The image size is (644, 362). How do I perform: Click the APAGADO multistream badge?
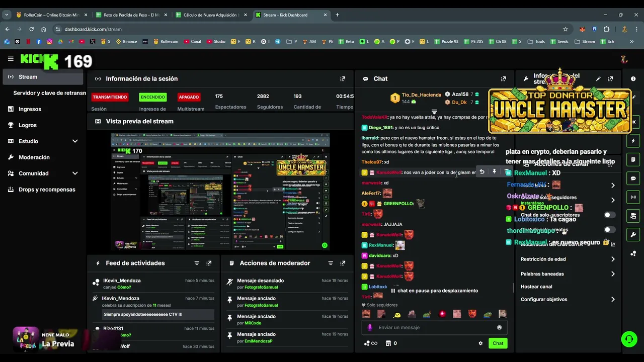point(189,97)
